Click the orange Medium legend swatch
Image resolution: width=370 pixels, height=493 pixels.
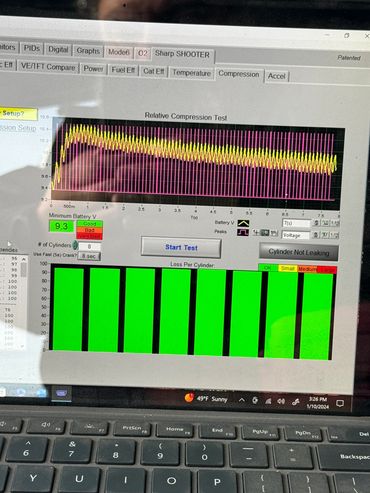tap(306, 269)
